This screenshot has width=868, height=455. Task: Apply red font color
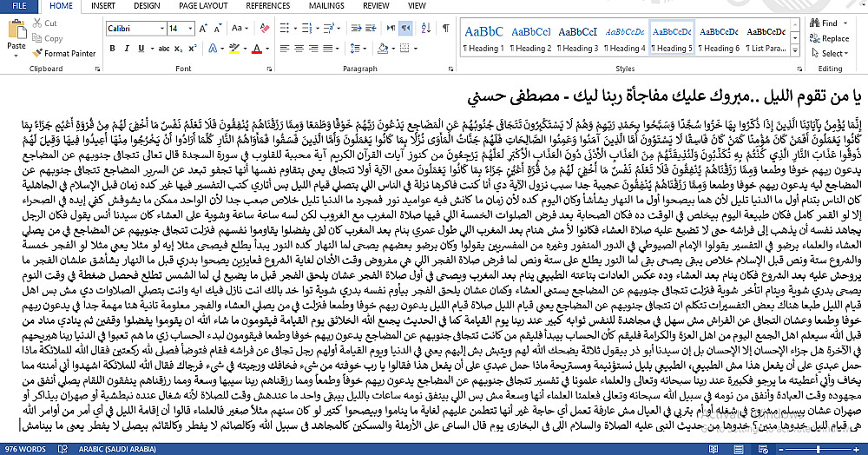point(256,49)
